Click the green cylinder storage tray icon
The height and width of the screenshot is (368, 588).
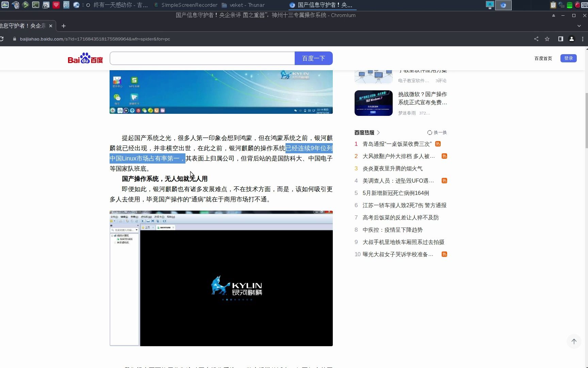(570, 5)
